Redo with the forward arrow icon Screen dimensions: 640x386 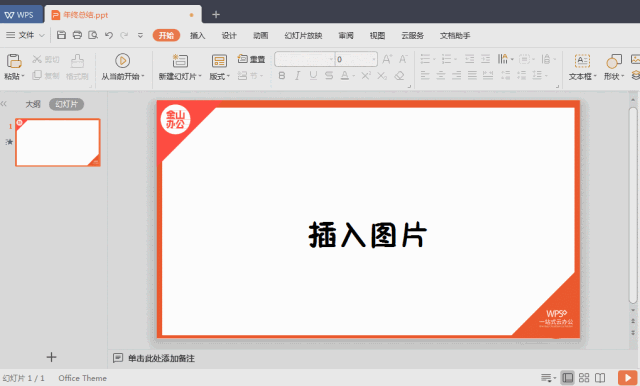pyautogui.click(x=124, y=35)
